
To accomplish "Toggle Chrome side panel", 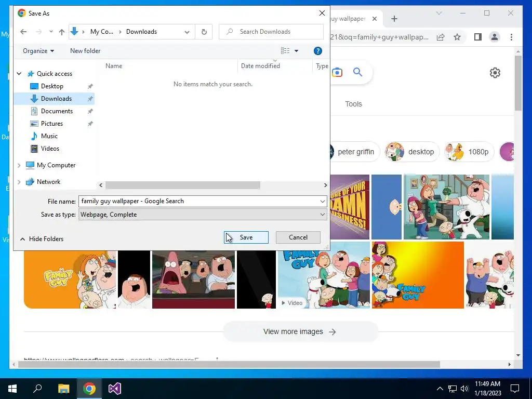I will 478,37.
